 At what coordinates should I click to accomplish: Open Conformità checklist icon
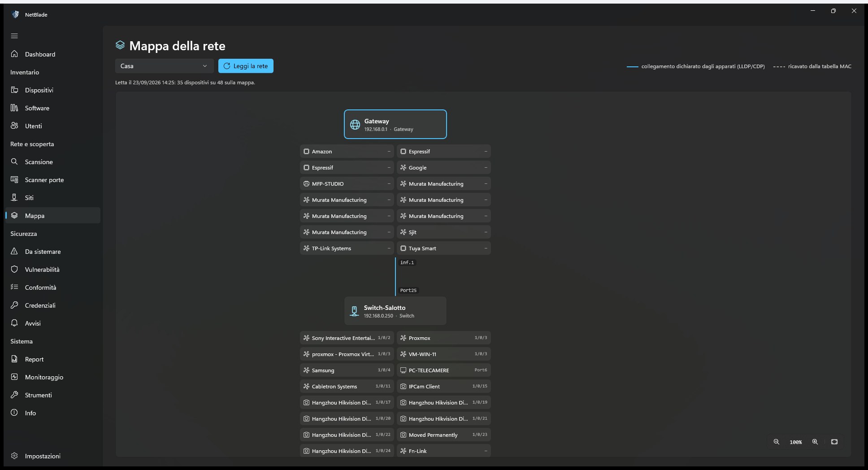click(14, 287)
